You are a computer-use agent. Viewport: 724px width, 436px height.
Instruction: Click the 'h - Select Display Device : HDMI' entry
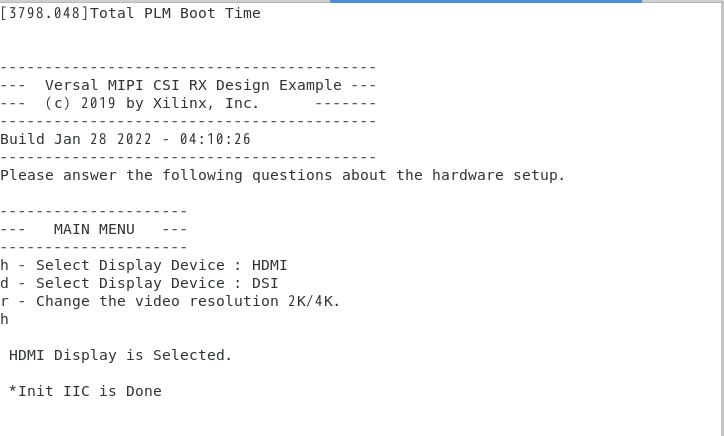tap(144, 266)
